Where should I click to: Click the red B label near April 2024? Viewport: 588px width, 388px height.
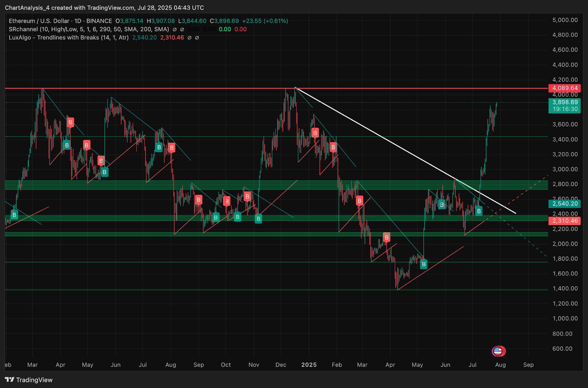(70, 122)
